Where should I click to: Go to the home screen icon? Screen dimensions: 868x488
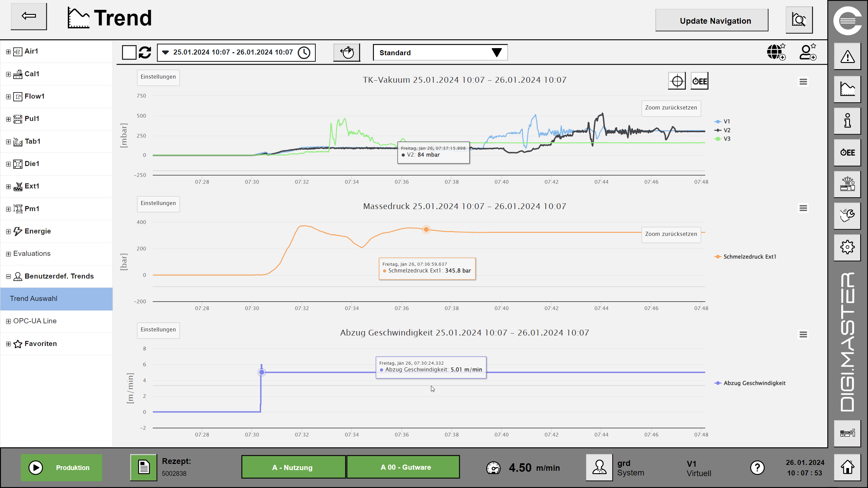pos(847,467)
